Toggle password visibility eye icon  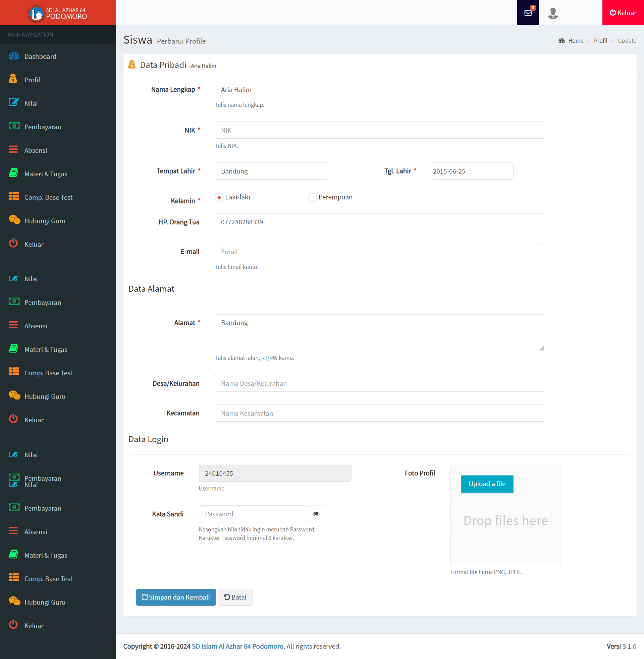pos(316,514)
